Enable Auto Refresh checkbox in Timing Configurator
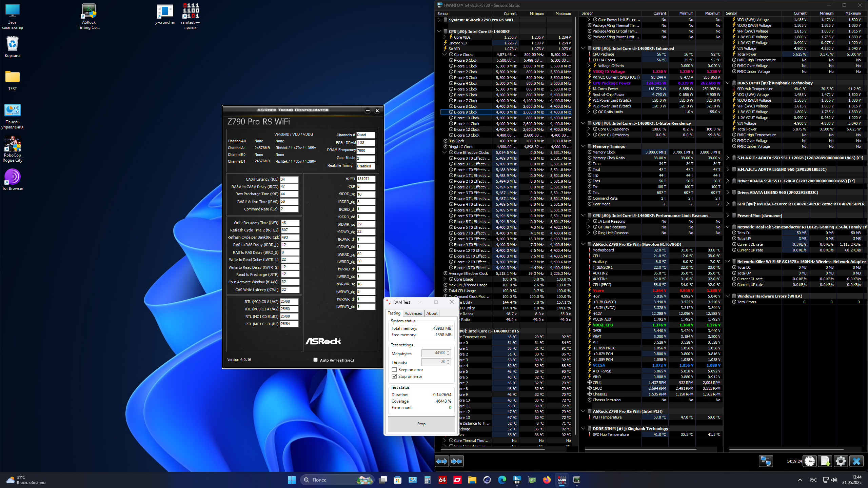The width and height of the screenshot is (868, 488). click(316, 360)
